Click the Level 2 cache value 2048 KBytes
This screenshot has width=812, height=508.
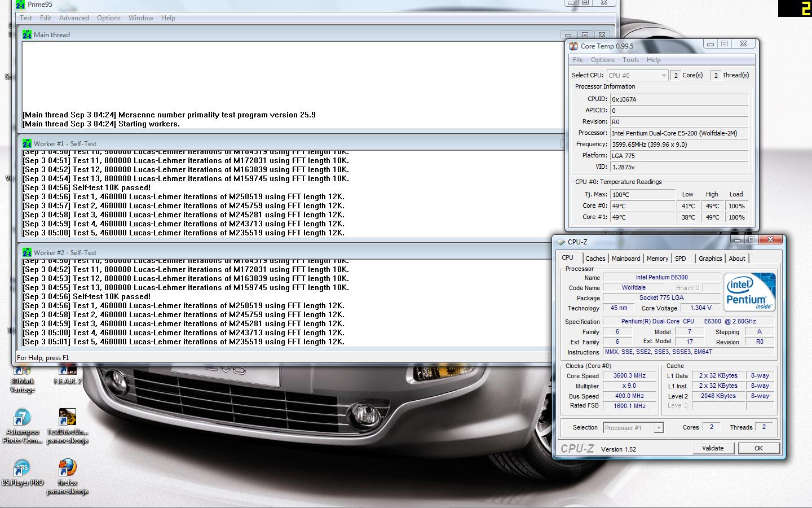point(718,396)
